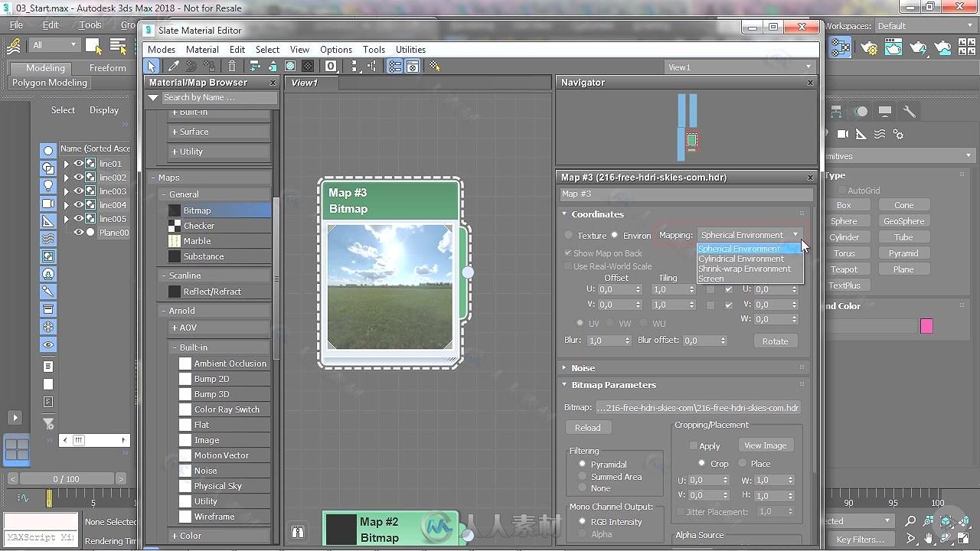Click the bitmap file path button

(697, 408)
